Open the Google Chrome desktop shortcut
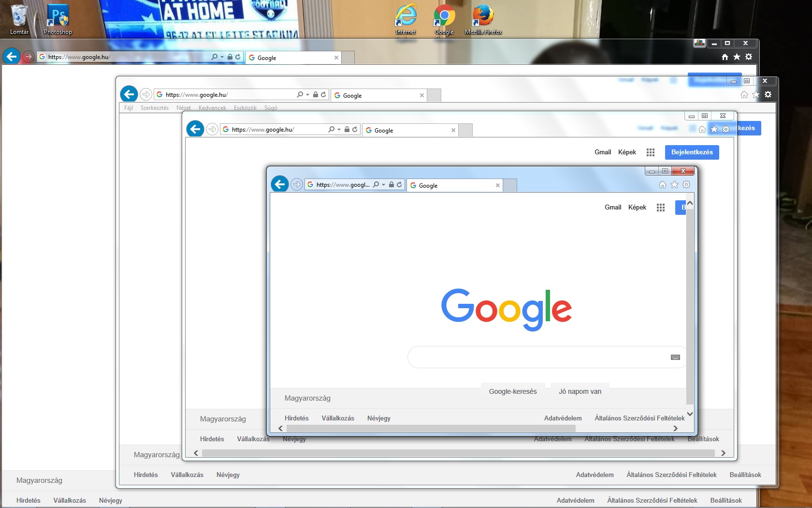 point(444,19)
